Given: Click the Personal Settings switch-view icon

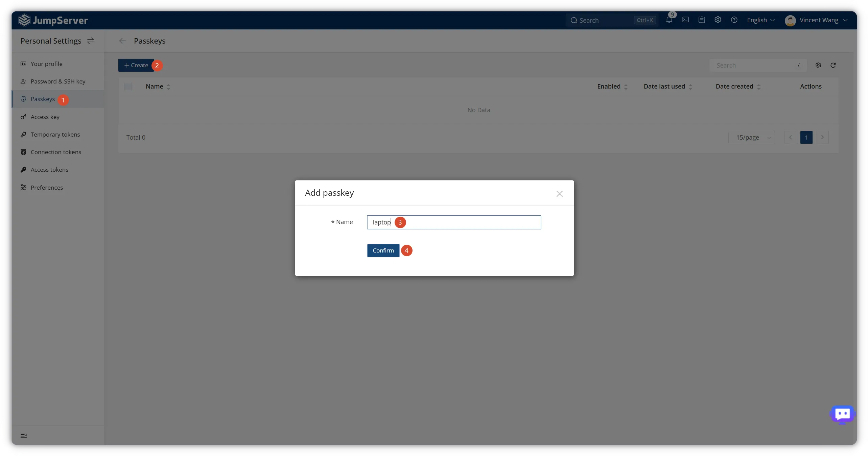Looking at the screenshot, I should coord(90,41).
